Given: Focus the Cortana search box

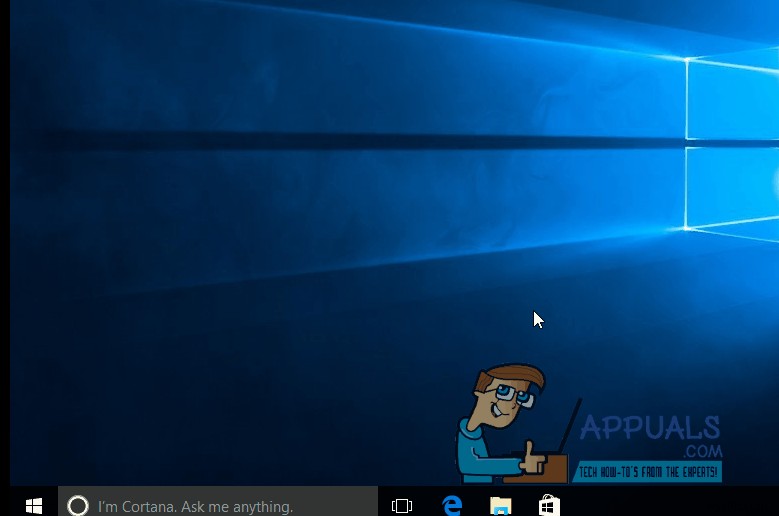Looking at the screenshot, I should pos(218,501).
